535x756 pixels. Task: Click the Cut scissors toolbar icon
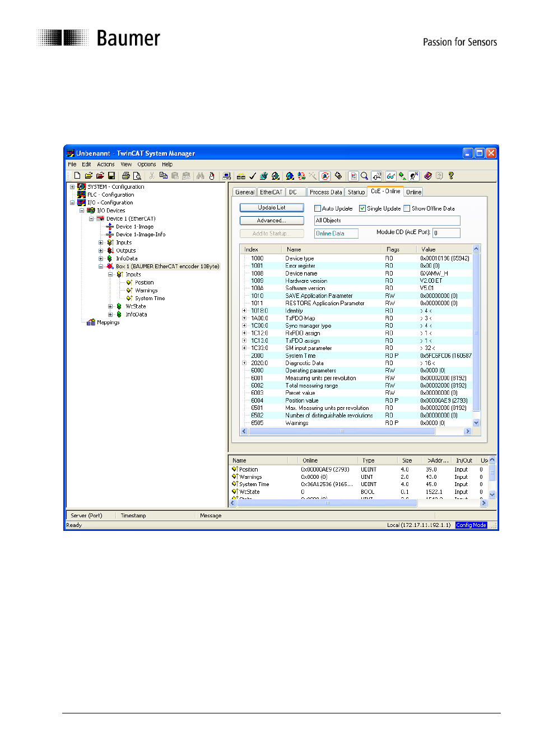pyautogui.click(x=152, y=176)
